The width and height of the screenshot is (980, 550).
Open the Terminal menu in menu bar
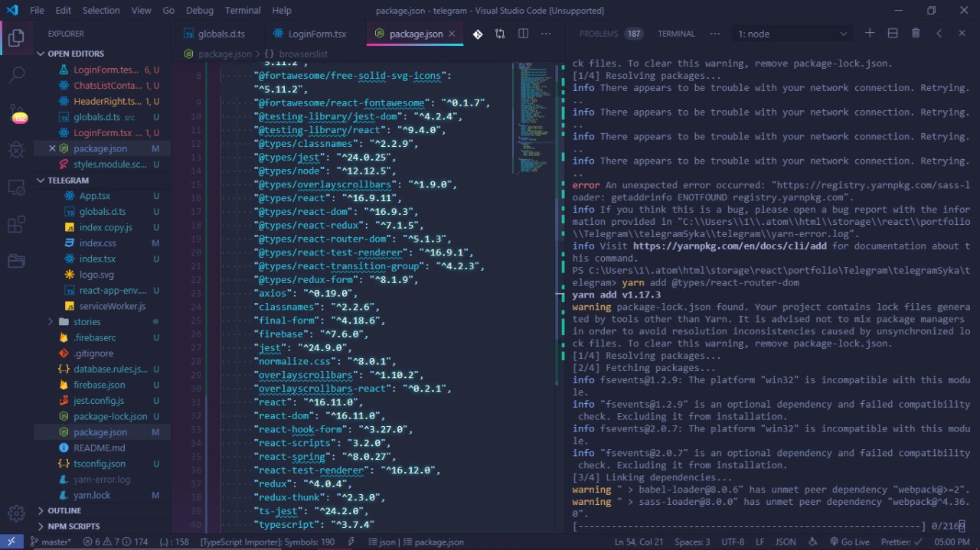(x=243, y=11)
